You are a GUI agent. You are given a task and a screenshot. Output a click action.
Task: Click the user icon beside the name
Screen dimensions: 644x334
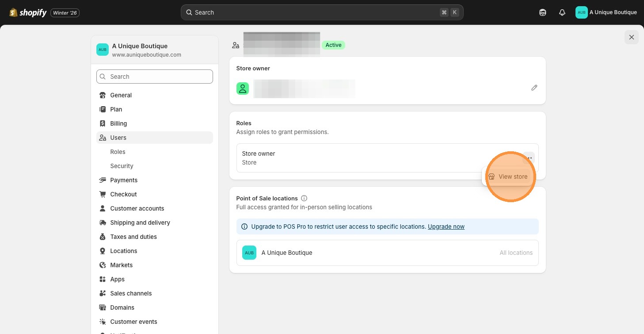coord(236,45)
